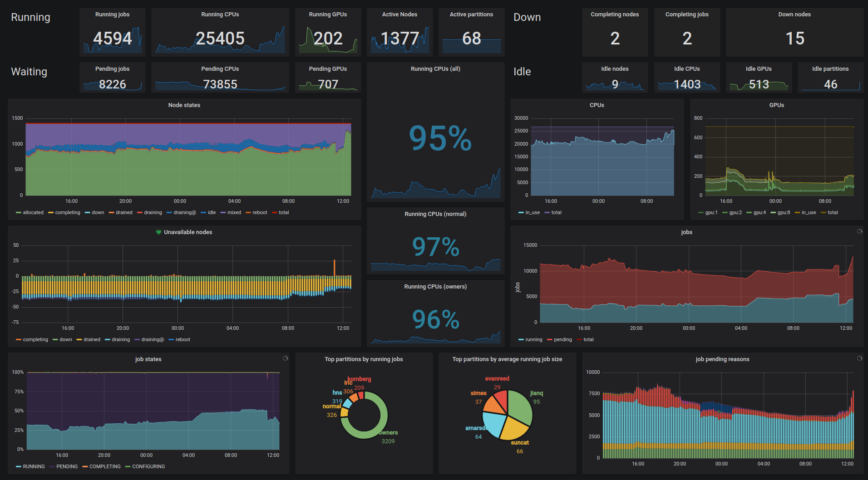This screenshot has height=480, width=868.
Task: Toggle in_use series in the CPUs legend
Action: pyautogui.click(x=533, y=212)
